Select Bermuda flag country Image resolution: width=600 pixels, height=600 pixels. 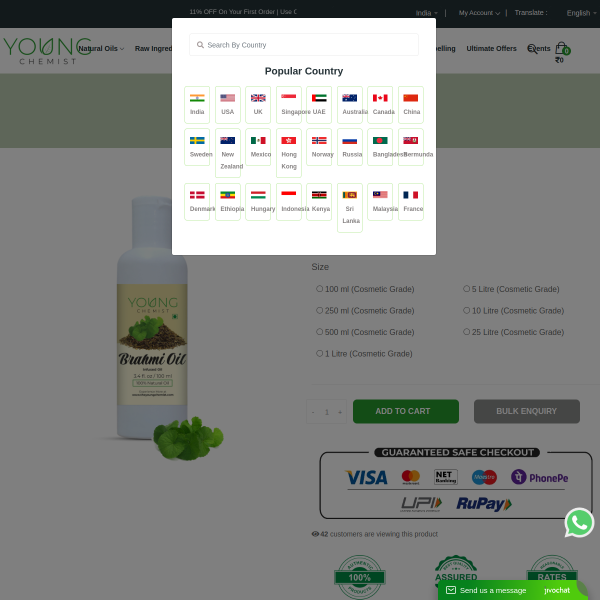click(x=411, y=147)
